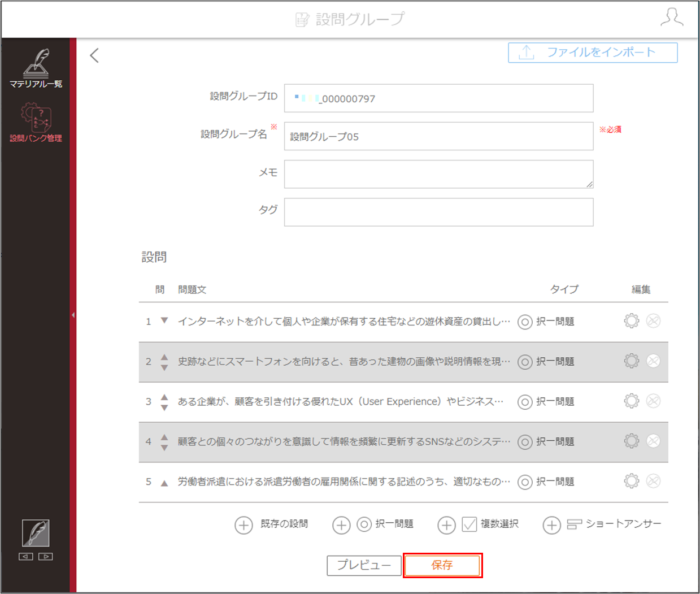The image size is (700, 594).
Task: Select question text starting インターネットを介して
Action: click(x=344, y=322)
